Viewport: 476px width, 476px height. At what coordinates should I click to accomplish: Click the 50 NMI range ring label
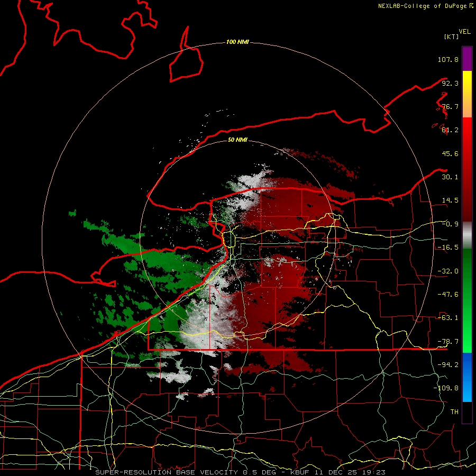(237, 140)
